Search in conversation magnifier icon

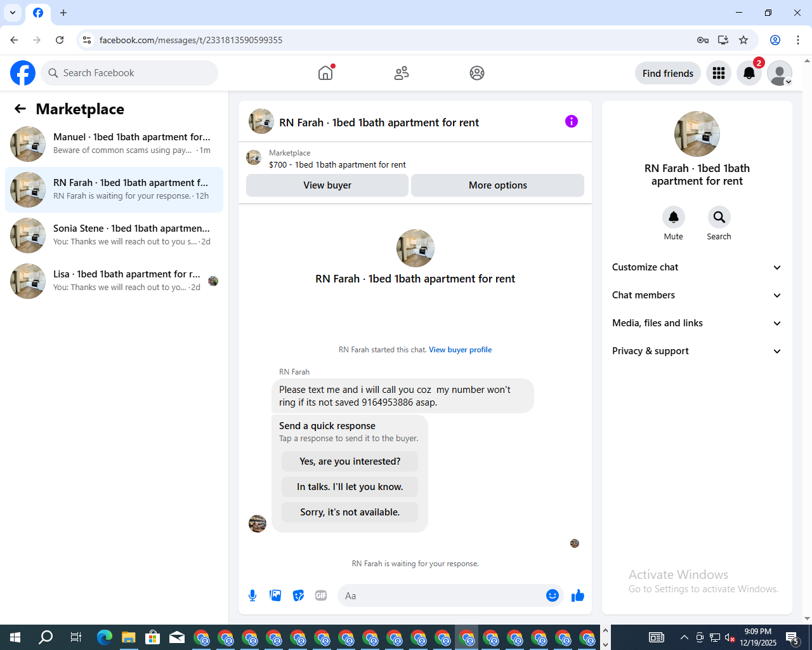719,217
